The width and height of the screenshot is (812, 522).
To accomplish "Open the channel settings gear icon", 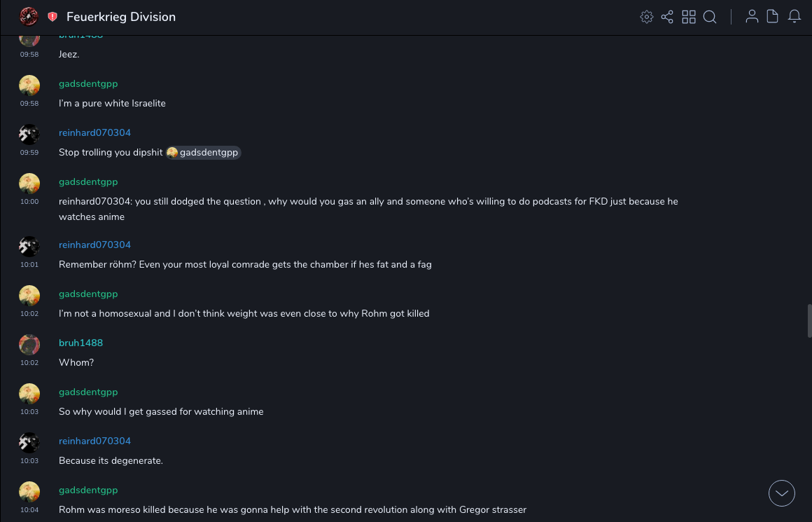I will tap(647, 17).
